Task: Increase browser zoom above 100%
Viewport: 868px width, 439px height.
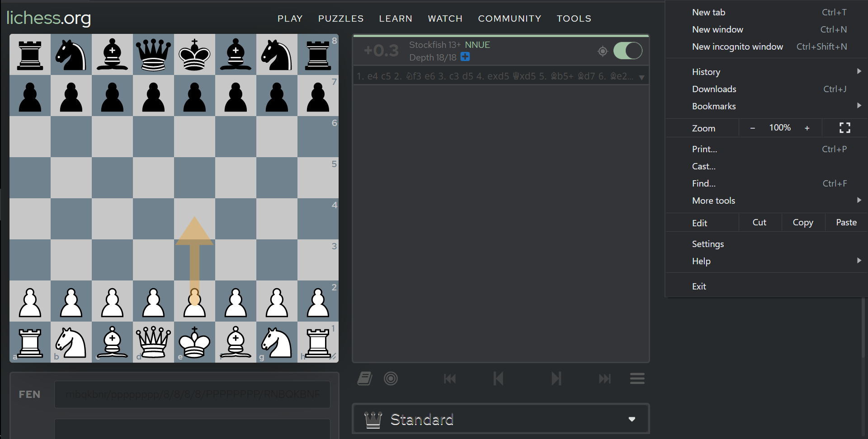Action: (x=807, y=128)
